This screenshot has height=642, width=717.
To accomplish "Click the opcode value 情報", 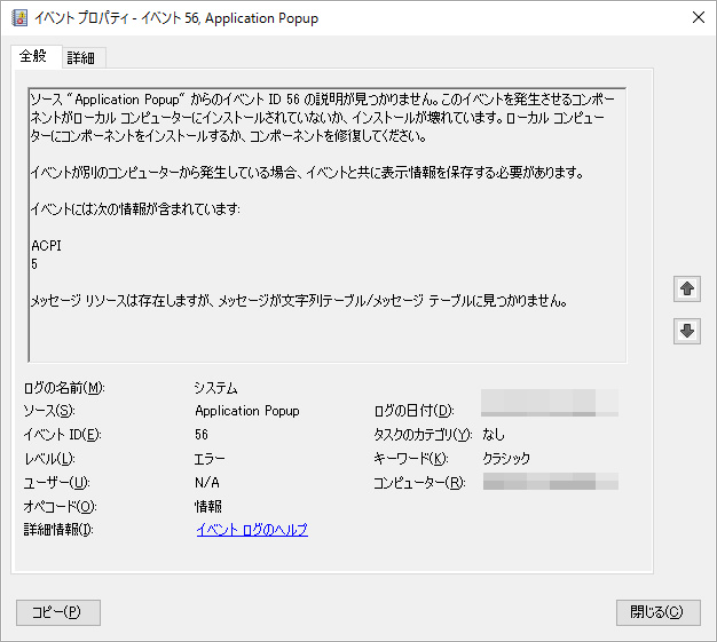I will pyautogui.click(x=208, y=506).
